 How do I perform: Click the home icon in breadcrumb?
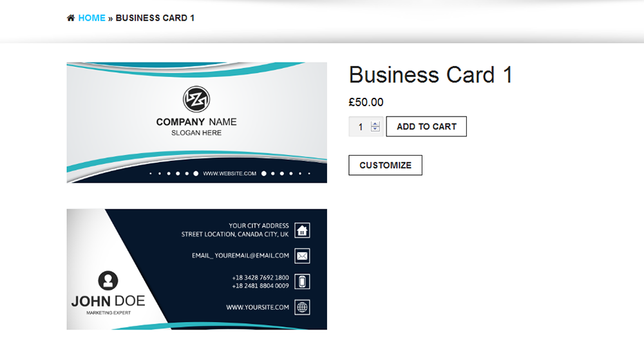(71, 18)
